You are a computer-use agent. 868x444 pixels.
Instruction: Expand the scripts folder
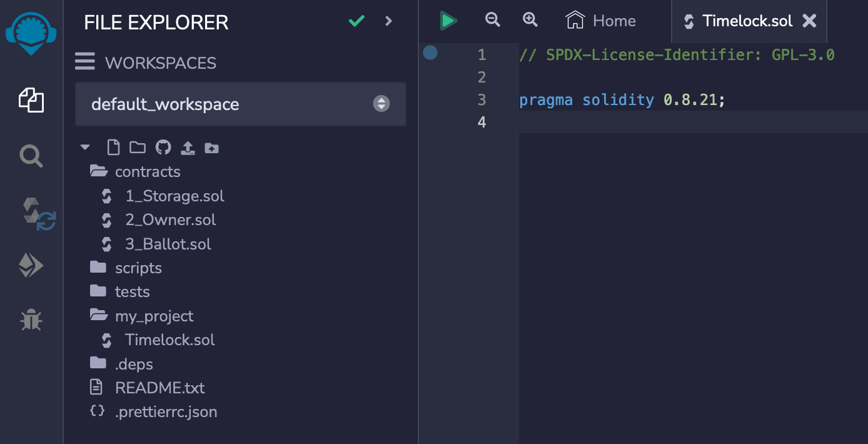pyautogui.click(x=138, y=268)
